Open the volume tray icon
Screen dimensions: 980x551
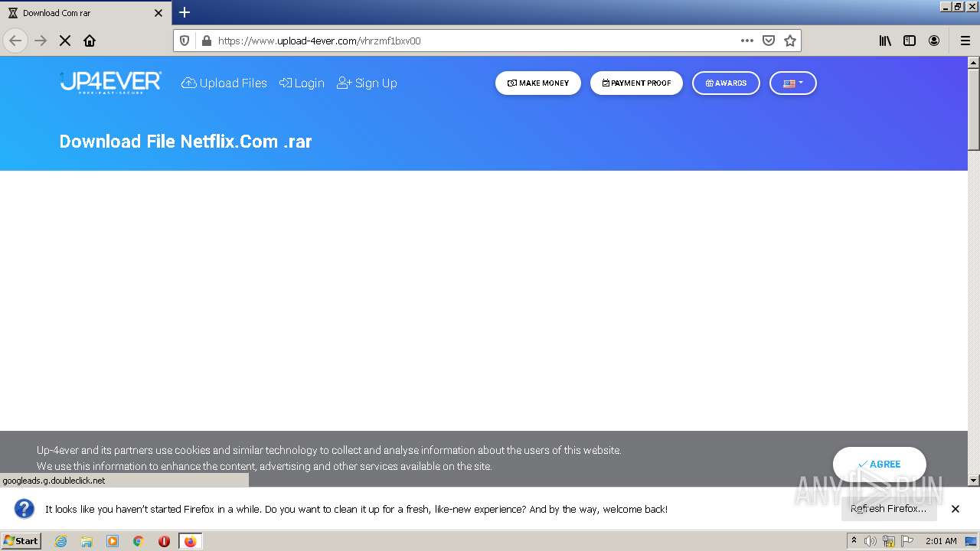(x=871, y=541)
